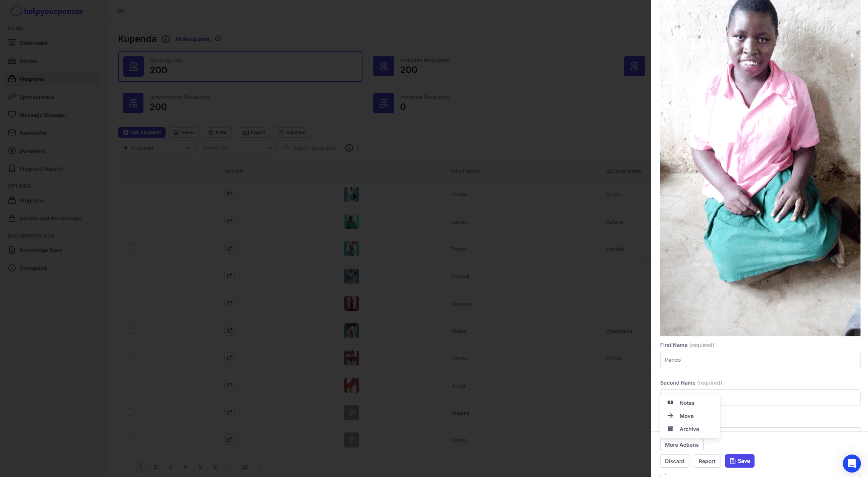Image resolution: width=868 pixels, height=477 pixels.
Task: Open Newsletter in the sidebar
Action: tap(51, 133)
